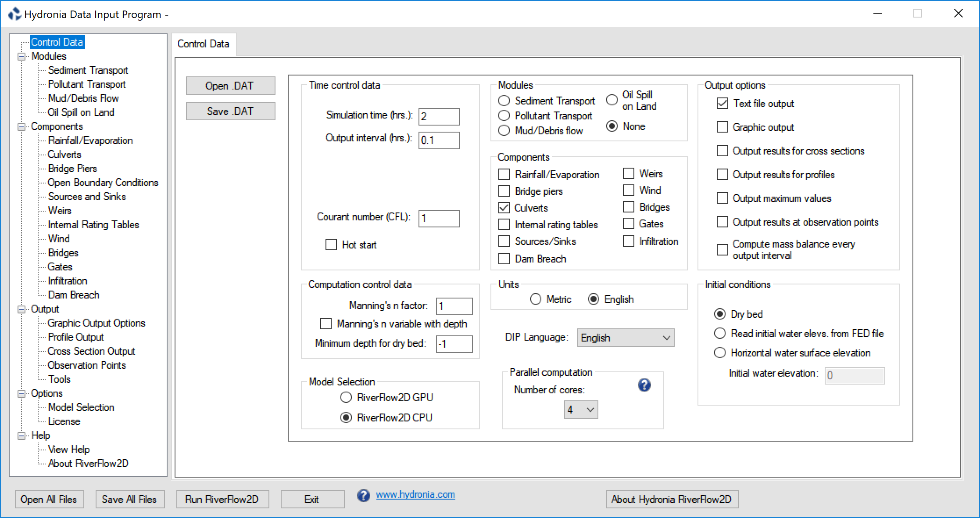Click the Output interval input field
This screenshot has height=518, width=980.
[x=439, y=140]
